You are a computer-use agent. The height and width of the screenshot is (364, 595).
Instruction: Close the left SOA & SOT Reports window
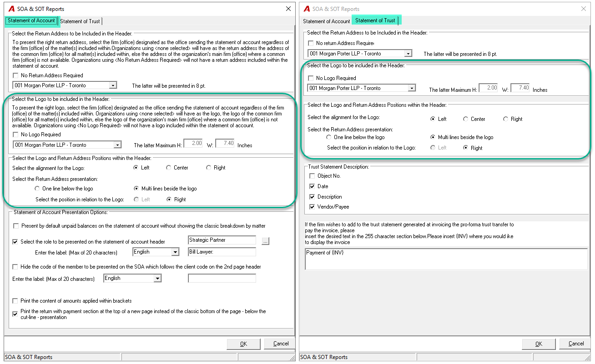pos(288,9)
